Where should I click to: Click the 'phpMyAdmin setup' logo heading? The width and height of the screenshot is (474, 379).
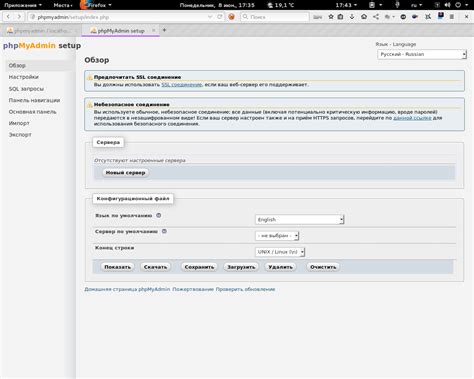coord(42,46)
